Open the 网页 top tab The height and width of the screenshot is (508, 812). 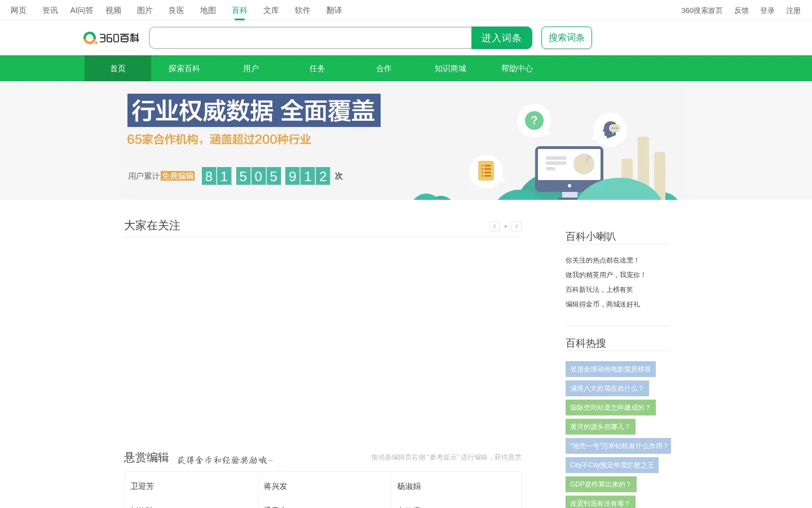[19, 10]
